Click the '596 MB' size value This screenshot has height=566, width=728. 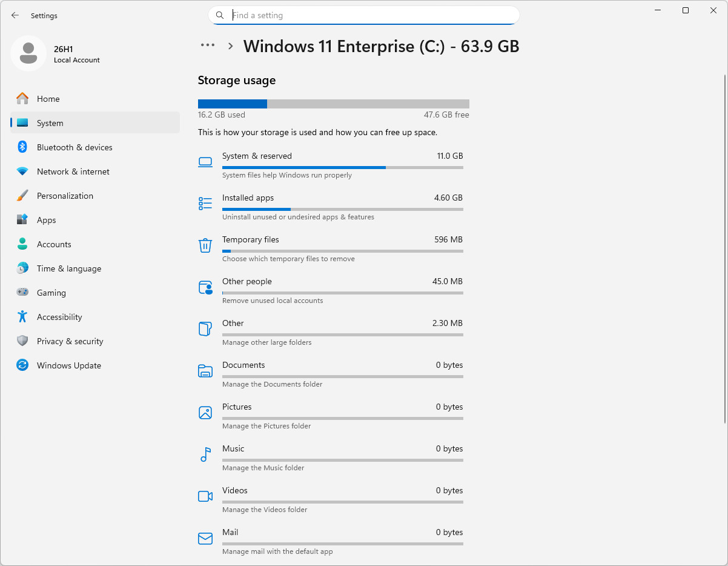tap(449, 239)
